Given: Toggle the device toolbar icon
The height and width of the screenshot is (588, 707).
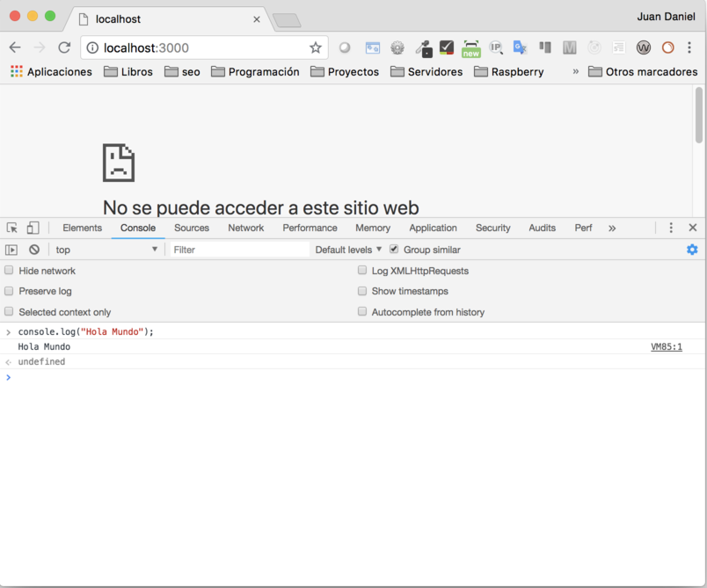Looking at the screenshot, I should [33, 228].
